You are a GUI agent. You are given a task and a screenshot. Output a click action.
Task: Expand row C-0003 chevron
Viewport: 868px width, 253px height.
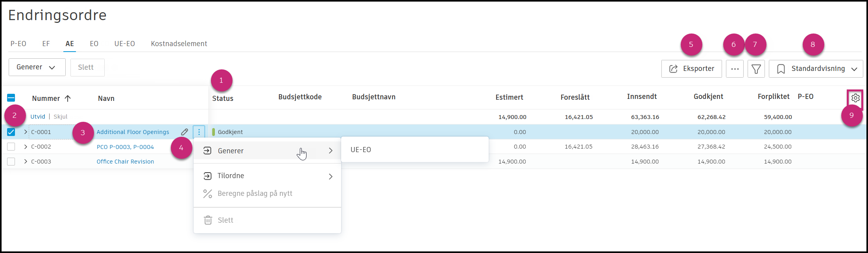[x=26, y=162]
